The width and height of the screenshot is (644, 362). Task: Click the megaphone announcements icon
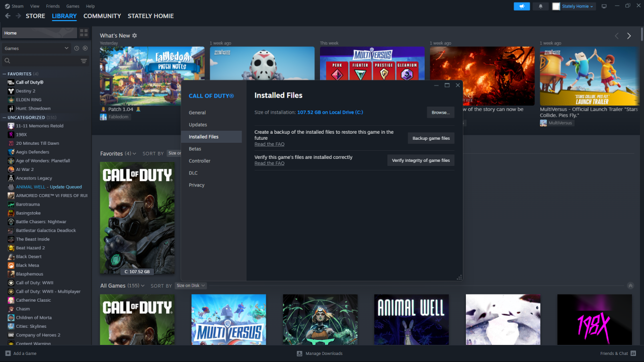click(522, 6)
